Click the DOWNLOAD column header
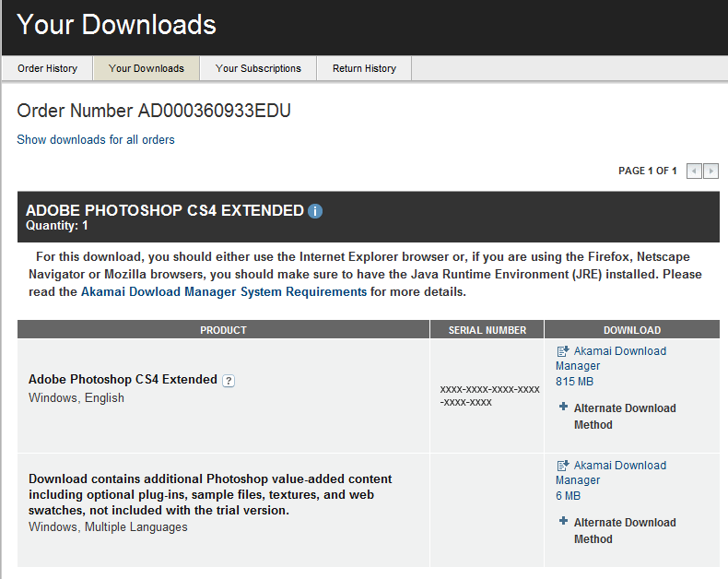Image resolution: width=728 pixels, height=579 pixels. pos(632,330)
